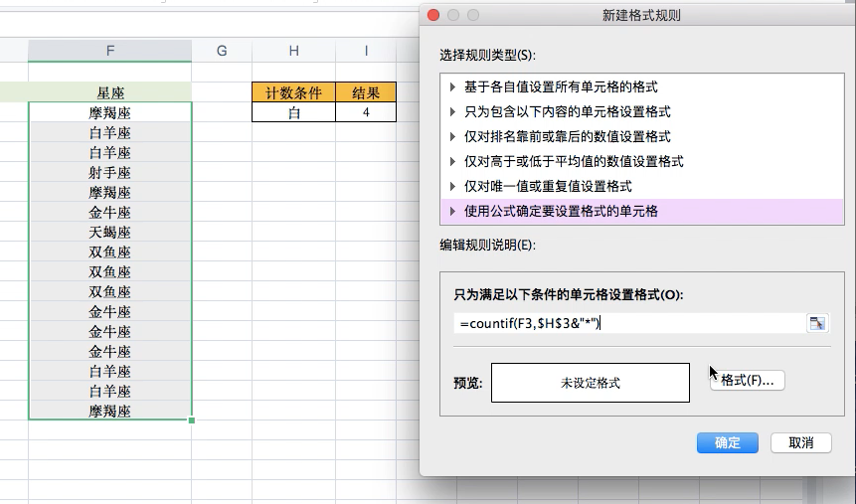Click the first 双鱼座 cell below 天蝎座
Image resolution: width=856 pixels, height=504 pixels.
(x=109, y=252)
